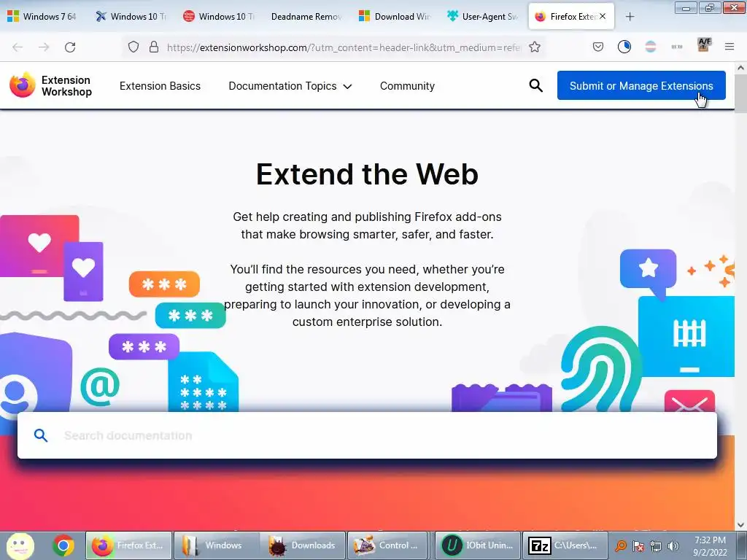Open the IObit Uninstaller taskbar item
This screenshot has height=560, width=747.
point(478,545)
